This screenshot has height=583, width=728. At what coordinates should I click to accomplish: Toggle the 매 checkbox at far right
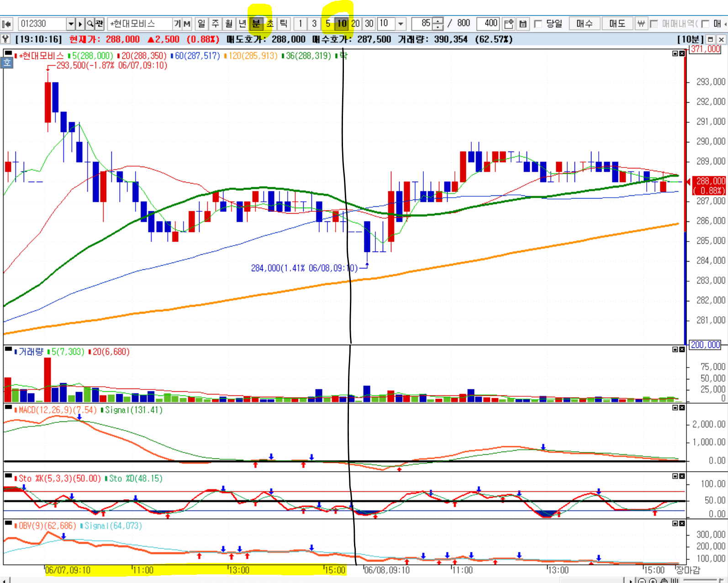pyautogui.click(x=706, y=24)
